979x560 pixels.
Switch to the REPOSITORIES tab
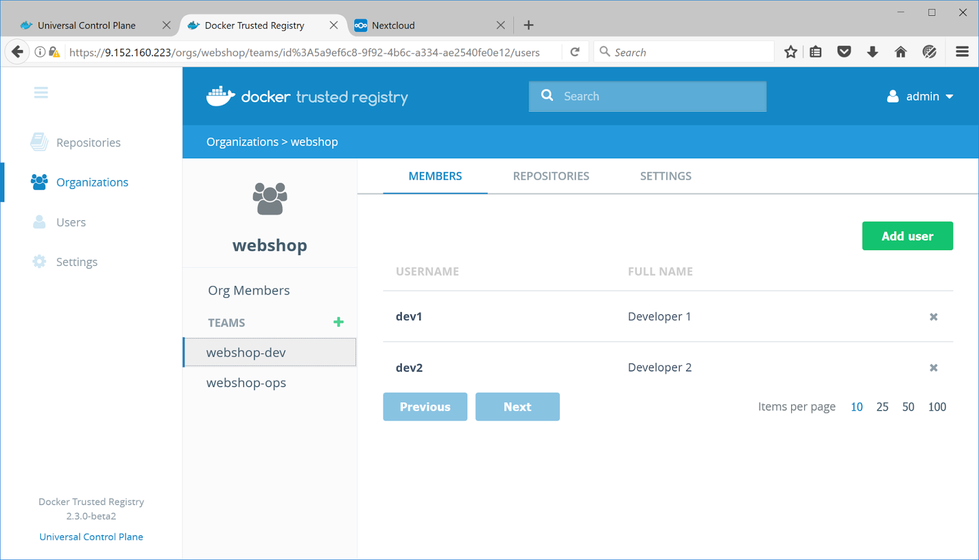click(x=551, y=176)
